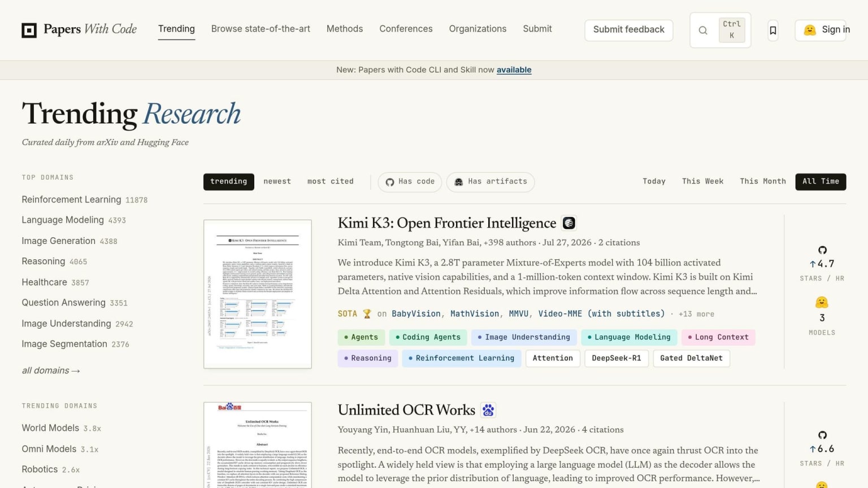
Task: Open the Kimi K3: Open Frontier Intelligence title
Action: click(x=447, y=223)
